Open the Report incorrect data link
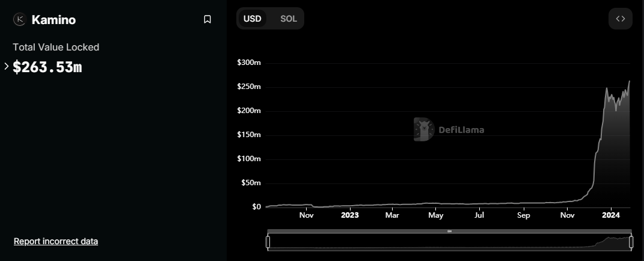The height and width of the screenshot is (261, 644). click(56, 241)
